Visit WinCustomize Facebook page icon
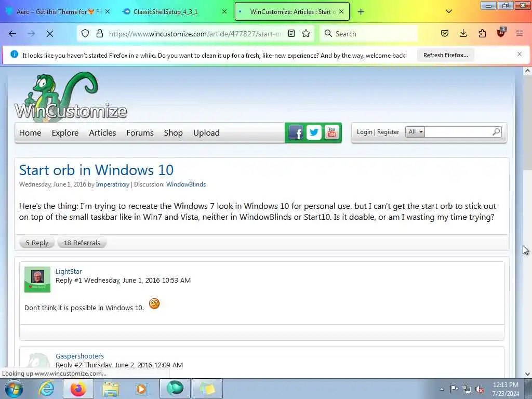532x399 pixels. 296,132
